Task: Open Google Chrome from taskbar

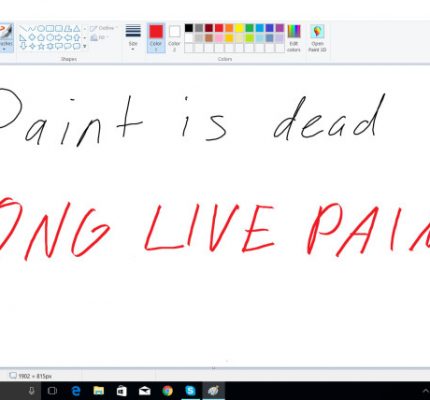Action: 167,391
